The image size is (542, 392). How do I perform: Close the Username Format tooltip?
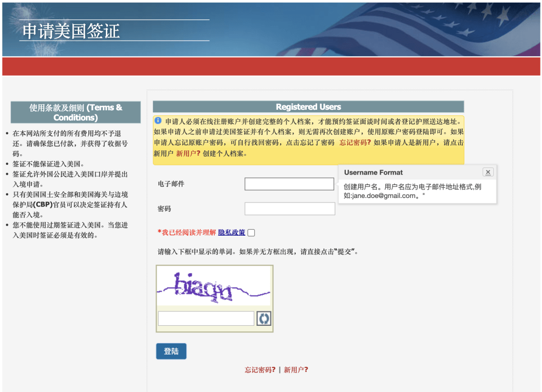(487, 172)
